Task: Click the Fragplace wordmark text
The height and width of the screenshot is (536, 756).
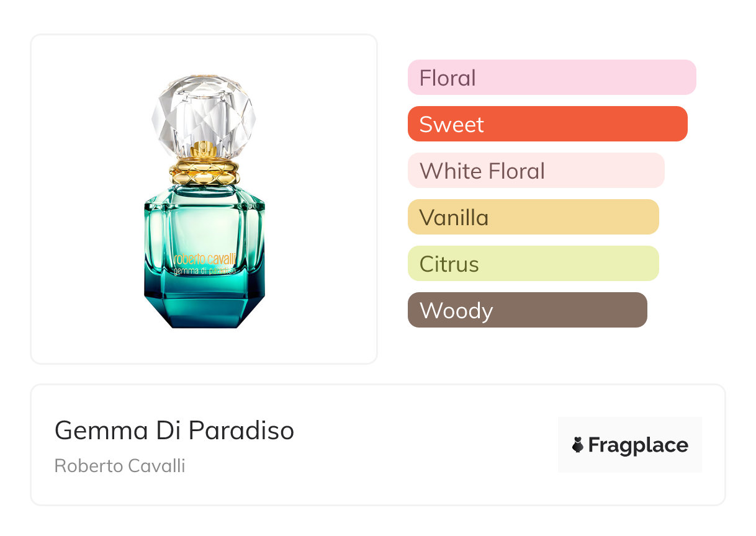Action: coord(637,445)
